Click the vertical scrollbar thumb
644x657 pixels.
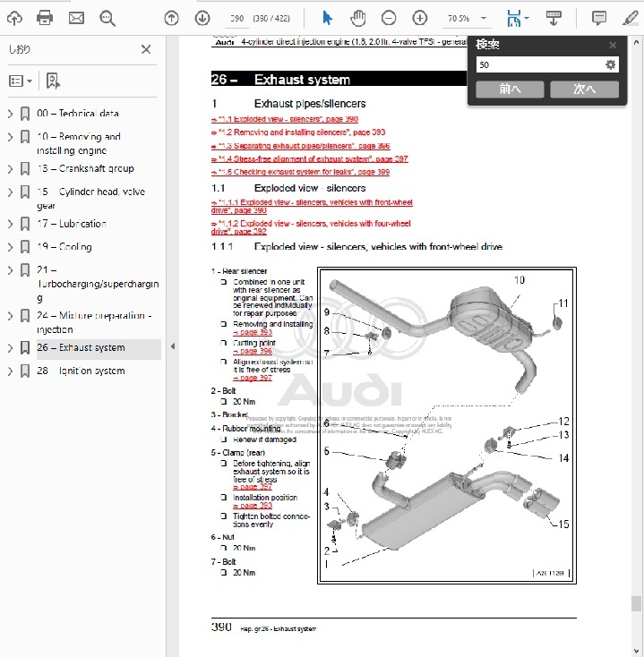point(636,604)
